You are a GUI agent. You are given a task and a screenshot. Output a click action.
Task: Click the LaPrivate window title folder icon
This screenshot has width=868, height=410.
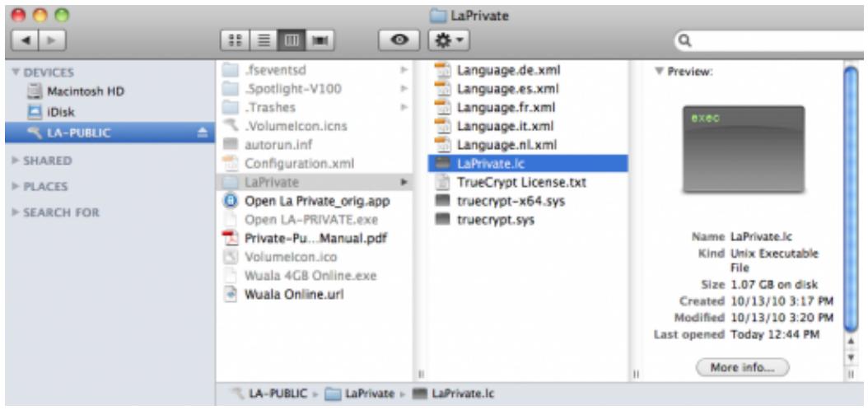(x=438, y=16)
